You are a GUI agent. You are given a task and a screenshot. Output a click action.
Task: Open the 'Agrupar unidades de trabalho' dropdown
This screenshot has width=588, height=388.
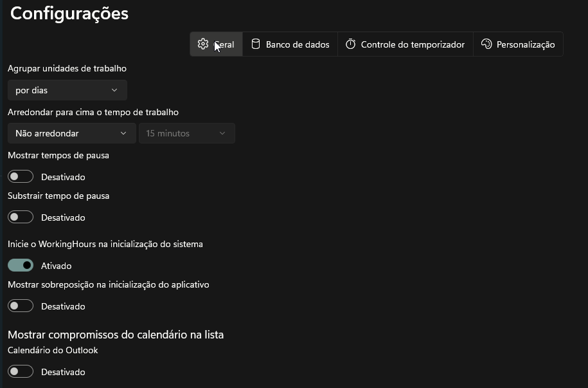(67, 90)
